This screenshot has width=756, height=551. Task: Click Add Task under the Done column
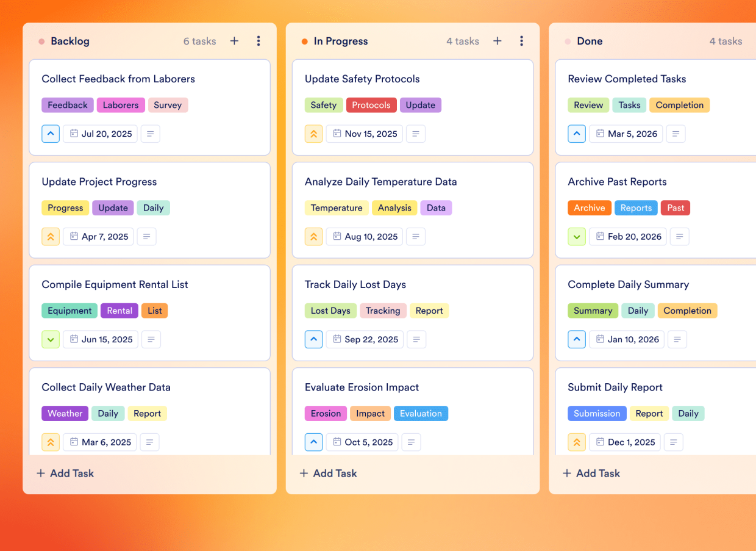[591, 473]
